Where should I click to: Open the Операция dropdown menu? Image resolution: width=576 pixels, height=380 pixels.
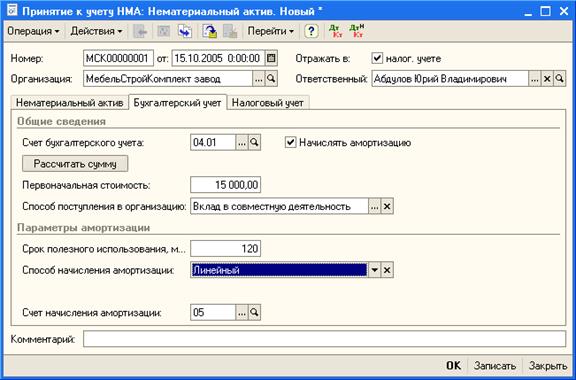coord(33,31)
